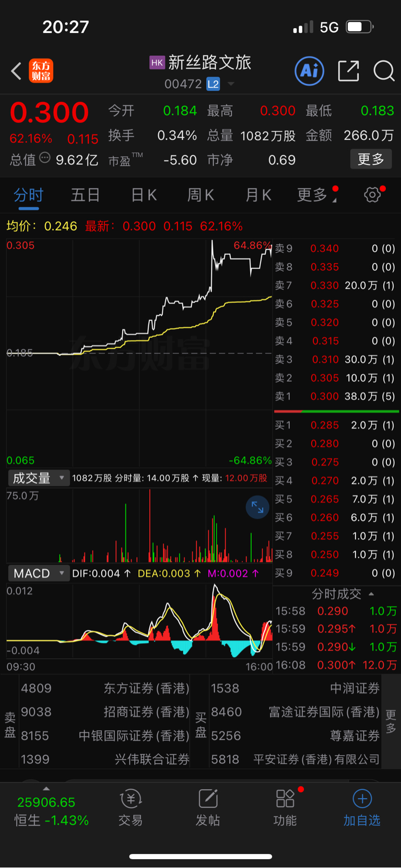
Task: Tap the 买9 0.249 order row
Action: (335, 573)
